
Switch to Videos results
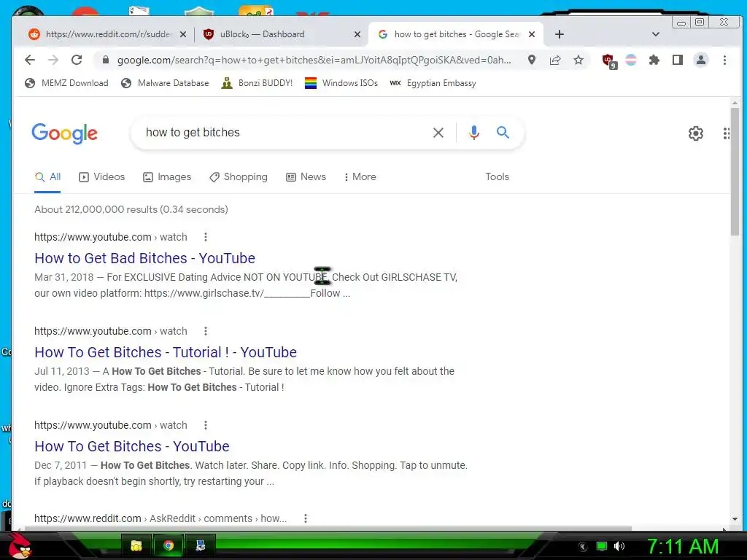coord(102,176)
